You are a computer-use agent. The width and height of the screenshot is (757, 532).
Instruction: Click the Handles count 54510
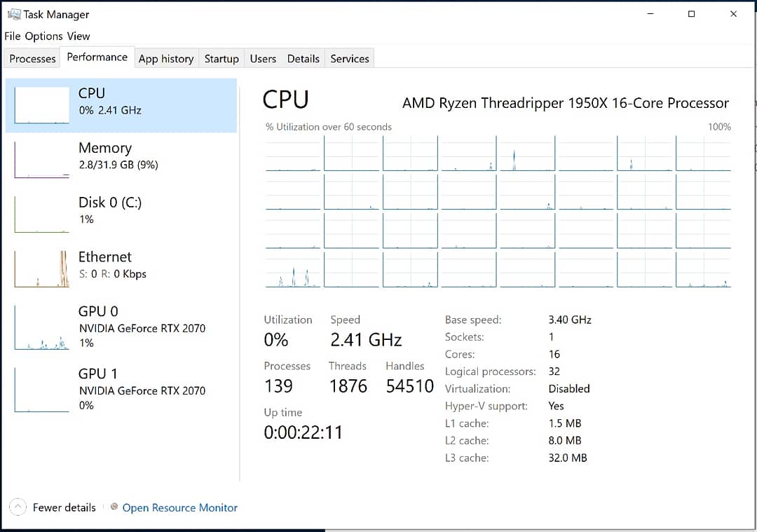pos(409,386)
